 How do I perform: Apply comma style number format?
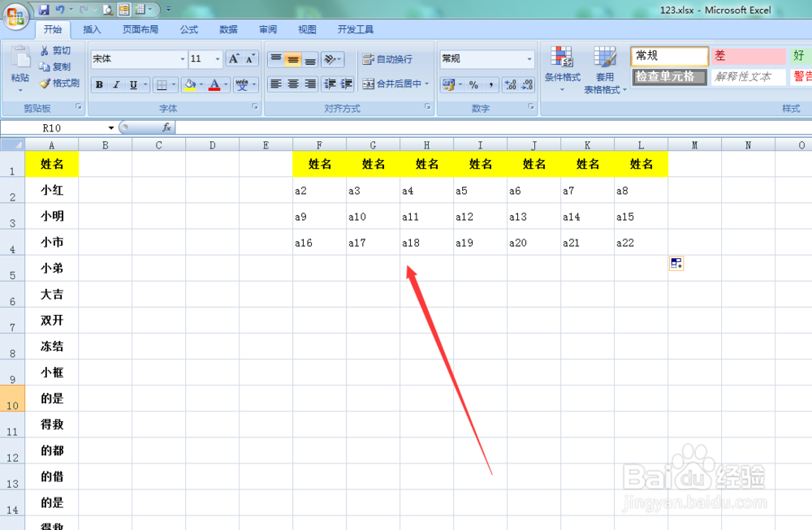[x=491, y=84]
